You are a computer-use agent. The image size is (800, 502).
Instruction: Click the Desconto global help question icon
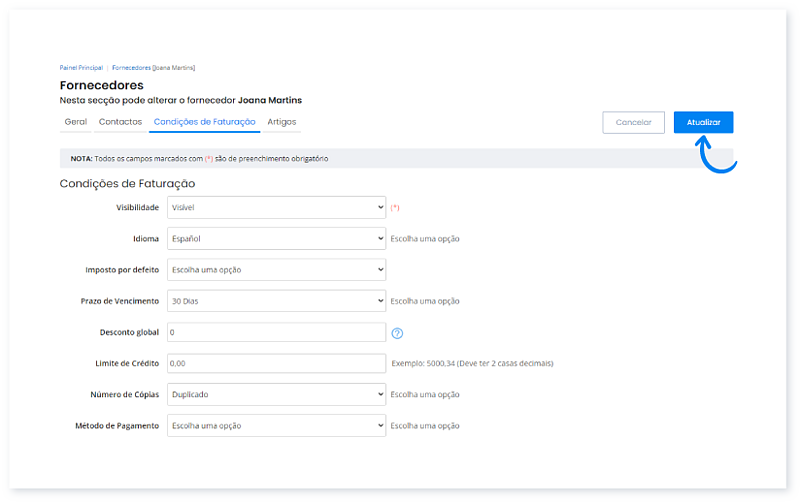point(397,333)
